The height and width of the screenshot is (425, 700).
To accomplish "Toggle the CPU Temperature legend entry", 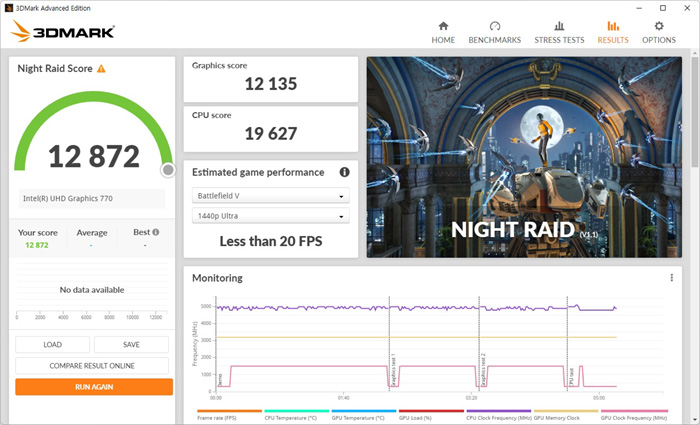I will [296, 415].
